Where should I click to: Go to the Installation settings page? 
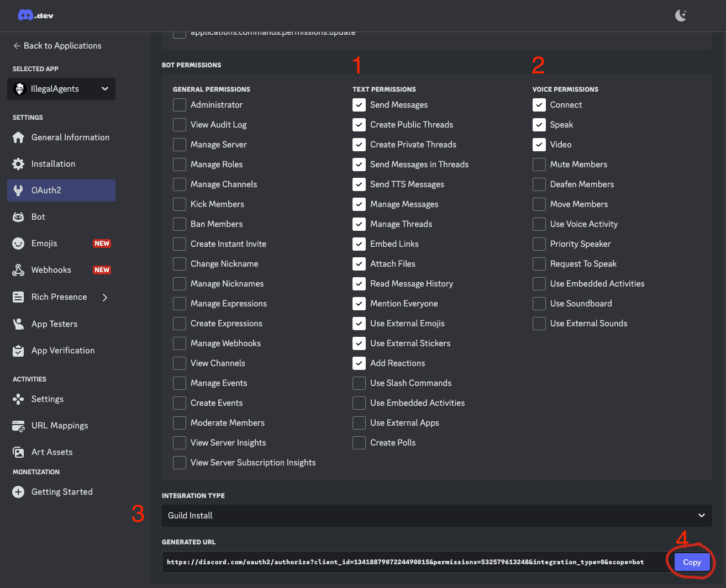(x=61, y=164)
